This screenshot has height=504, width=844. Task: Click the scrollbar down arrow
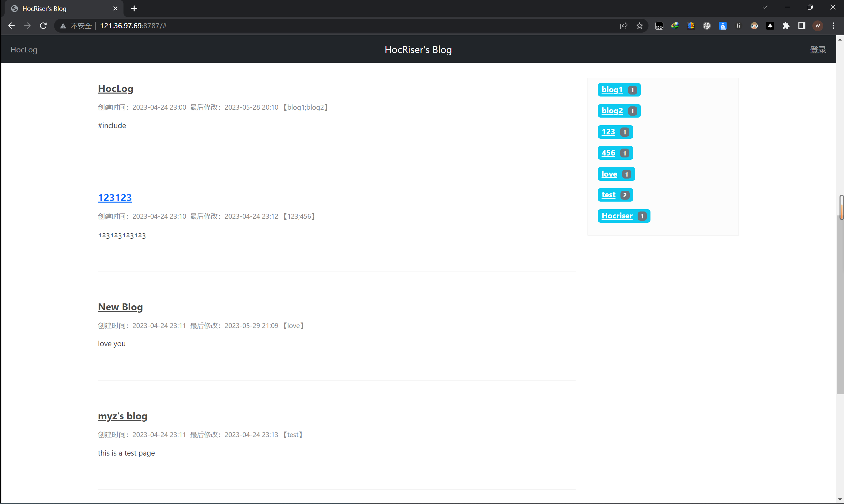click(x=840, y=500)
